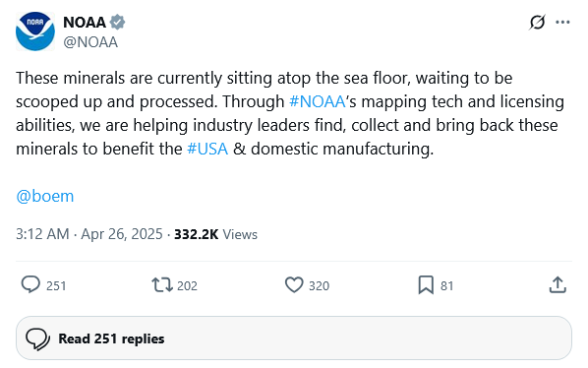This screenshot has width=588, height=368.
Task: Open the #NOAA hashtag link
Action: pos(318,101)
